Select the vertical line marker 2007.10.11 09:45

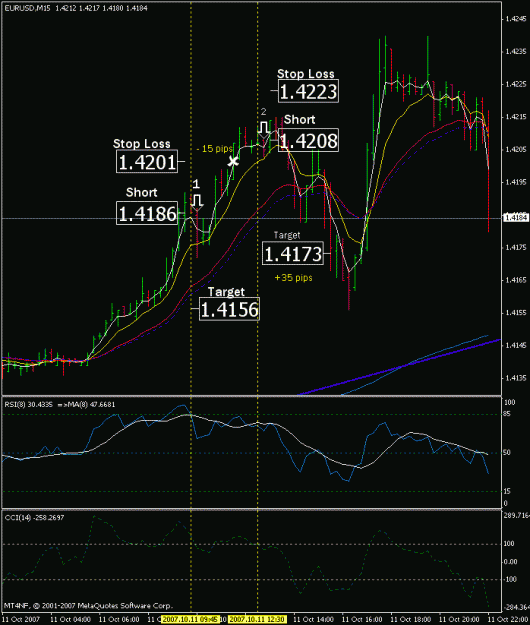[190, 619]
